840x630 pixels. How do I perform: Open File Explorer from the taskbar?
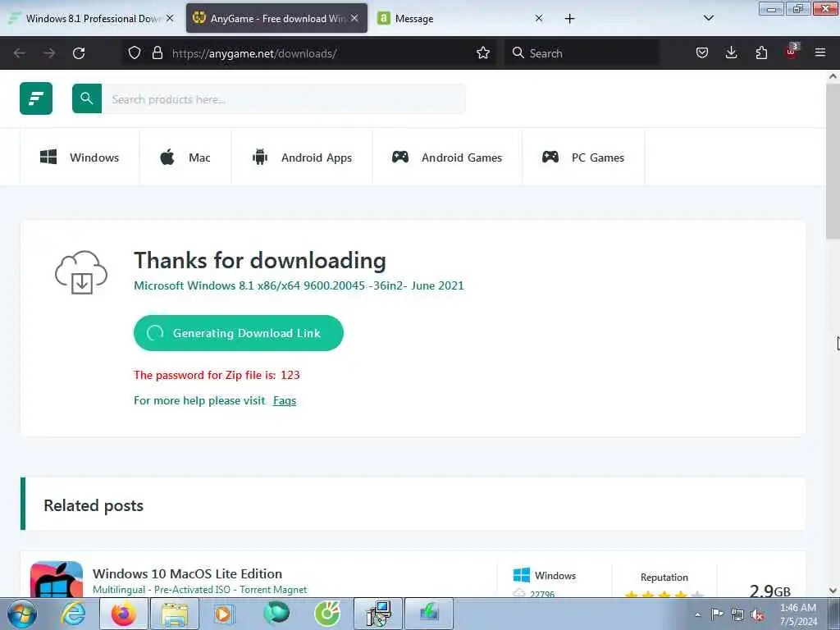click(x=175, y=614)
